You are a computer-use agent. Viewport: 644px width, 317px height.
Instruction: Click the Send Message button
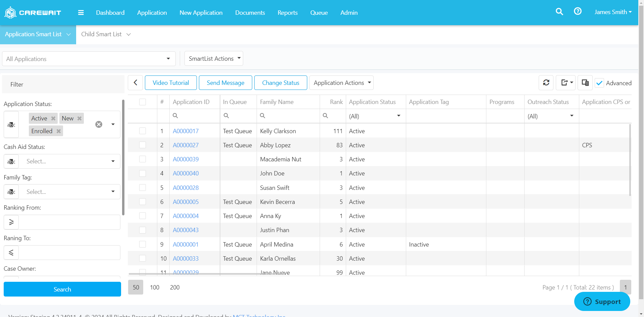coord(225,83)
